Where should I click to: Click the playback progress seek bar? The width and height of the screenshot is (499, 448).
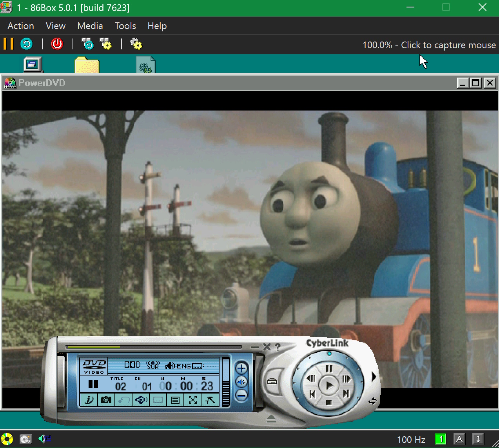(x=154, y=347)
